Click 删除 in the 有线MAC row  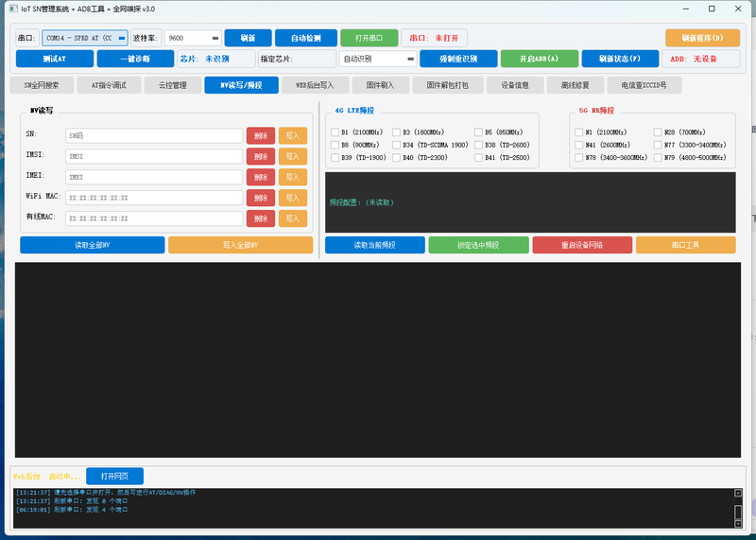coord(261,218)
